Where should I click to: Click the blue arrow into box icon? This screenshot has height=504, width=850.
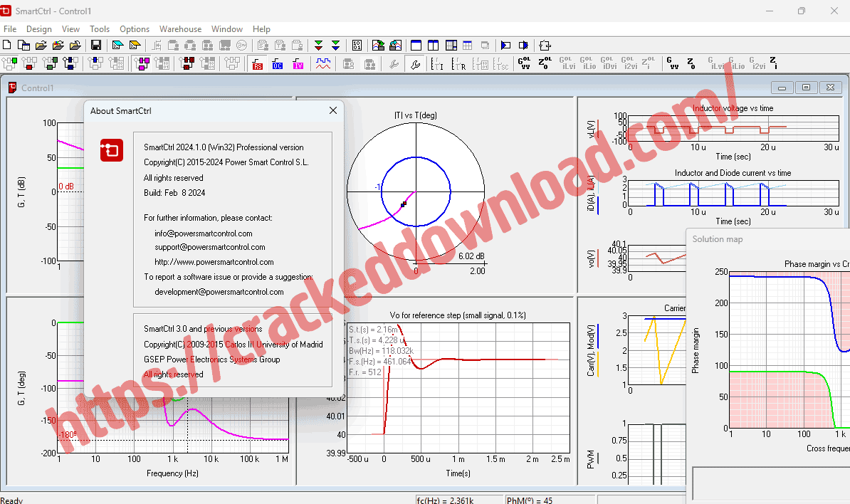click(x=505, y=46)
